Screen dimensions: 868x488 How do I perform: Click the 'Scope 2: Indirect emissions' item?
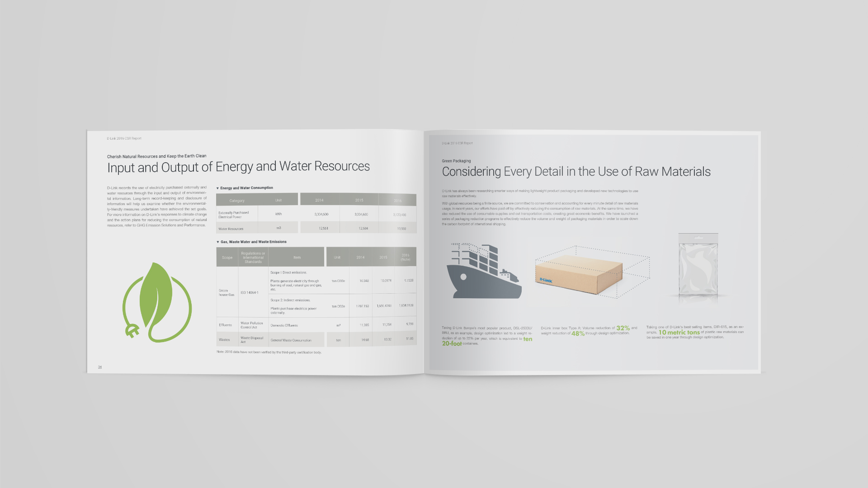click(x=290, y=300)
